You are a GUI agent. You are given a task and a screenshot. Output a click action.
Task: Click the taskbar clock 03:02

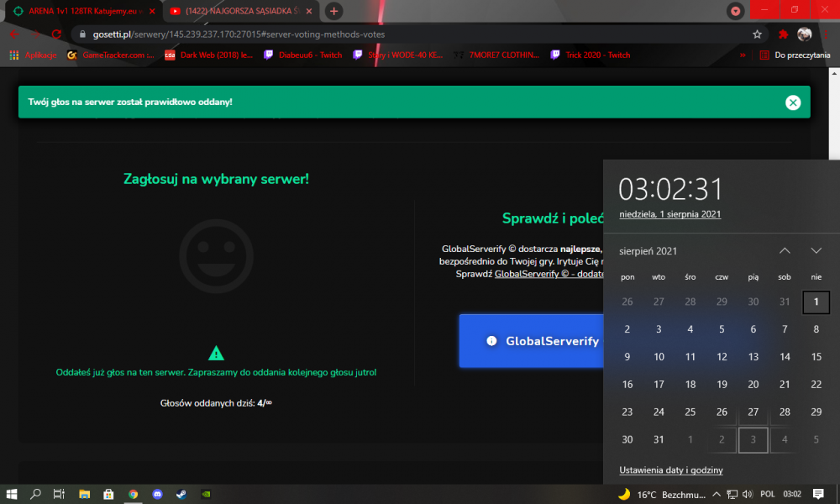pos(792,494)
